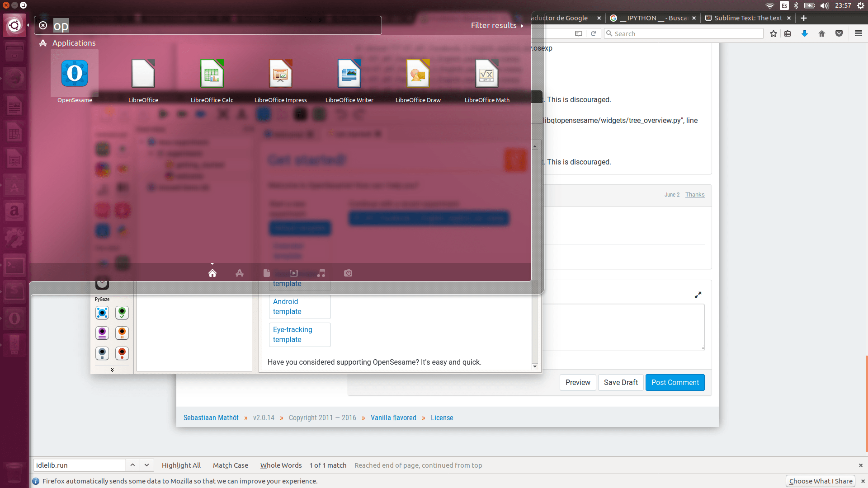This screenshot has width=868, height=488.
Task: Add PyGaze drift correct item (green eye)
Action: pyautogui.click(x=122, y=313)
